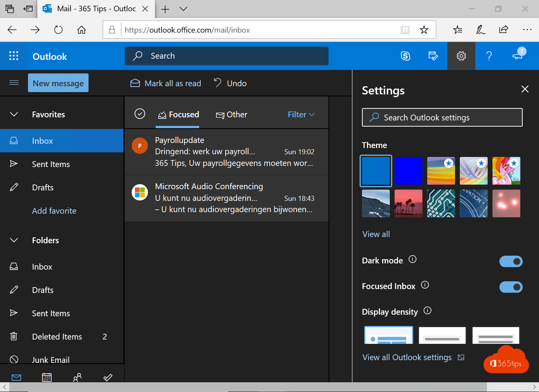Choose the unicorn theme
The image size is (539, 392).
(x=506, y=171)
